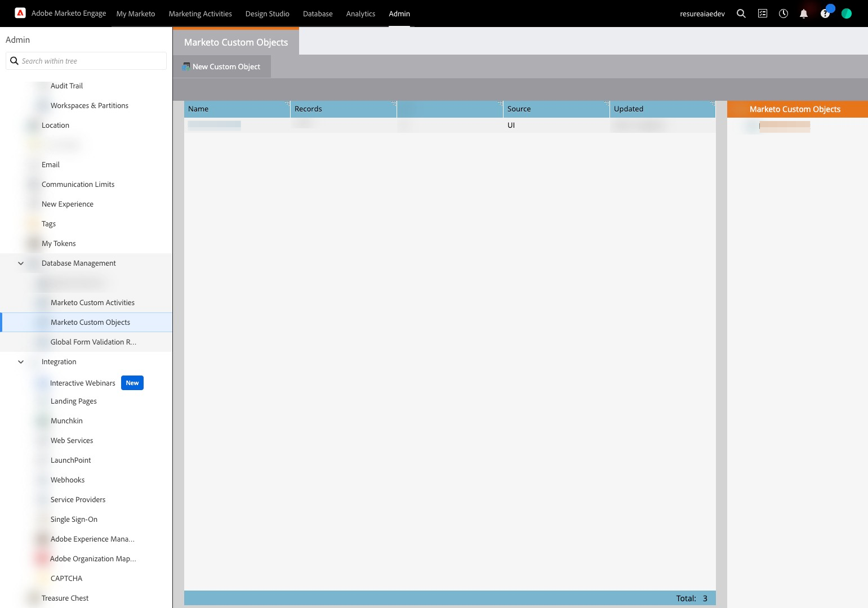Click the tree search magnifier icon
Image resolution: width=868 pixels, height=608 pixels.
pos(15,61)
